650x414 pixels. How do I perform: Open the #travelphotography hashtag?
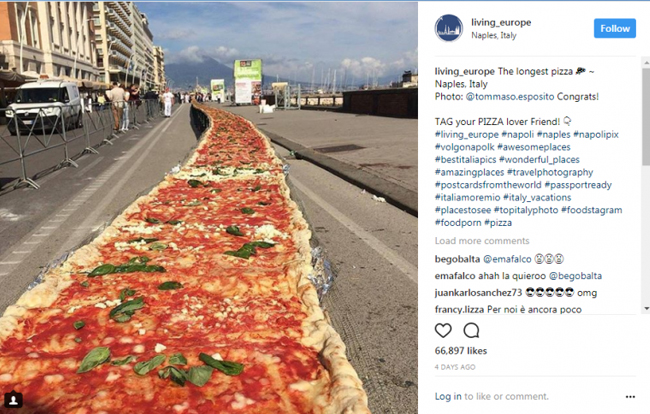pyautogui.click(x=550, y=172)
